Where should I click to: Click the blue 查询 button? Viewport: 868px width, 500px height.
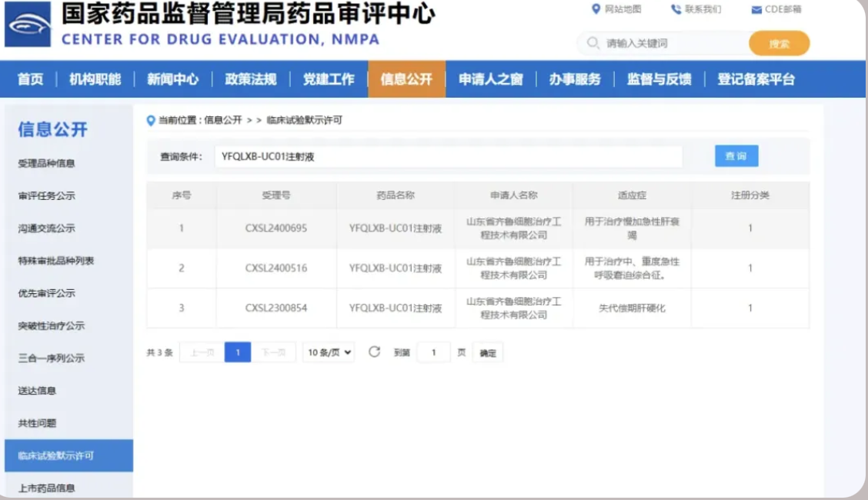736,156
